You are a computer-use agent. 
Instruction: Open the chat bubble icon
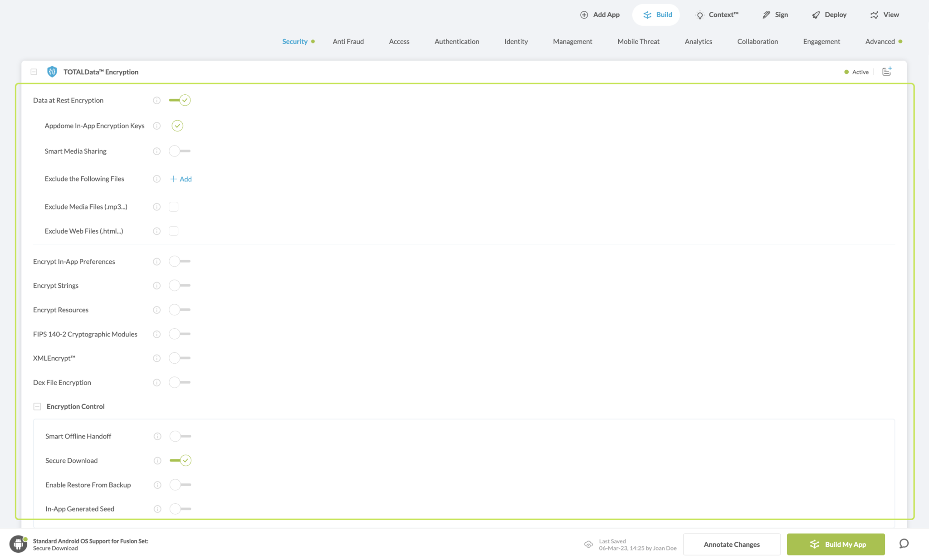[904, 544]
